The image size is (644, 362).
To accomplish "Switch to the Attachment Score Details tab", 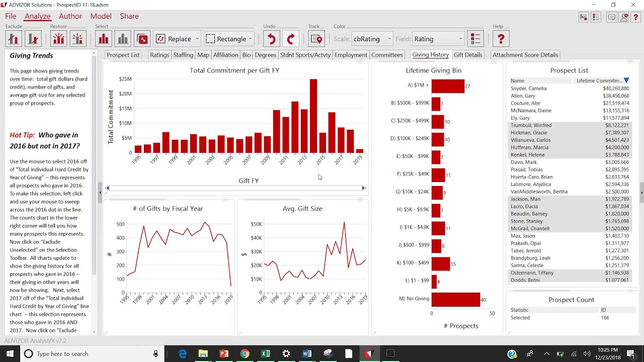I will [x=525, y=55].
